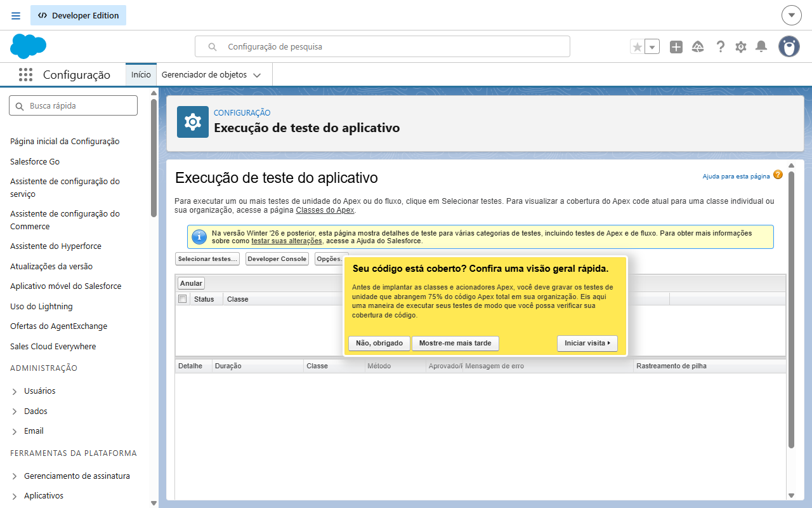Open Uso do Lightning
The width and height of the screenshot is (812, 508).
tap(41, 306)
